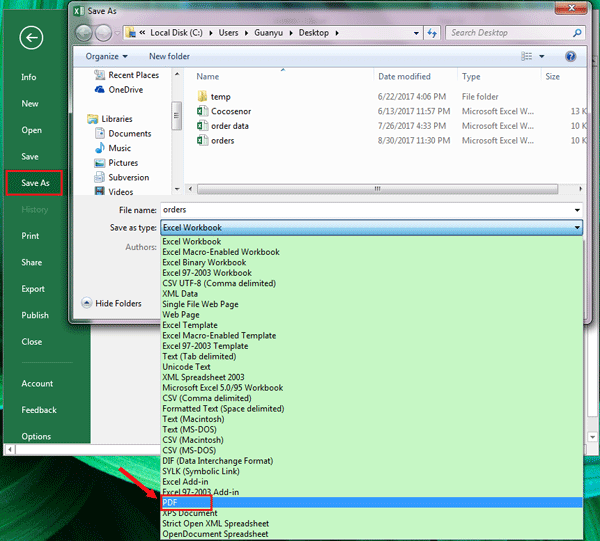This screenshot has width=600, height=541.
Task: Click the New folder button
Action: coord(170,57)
